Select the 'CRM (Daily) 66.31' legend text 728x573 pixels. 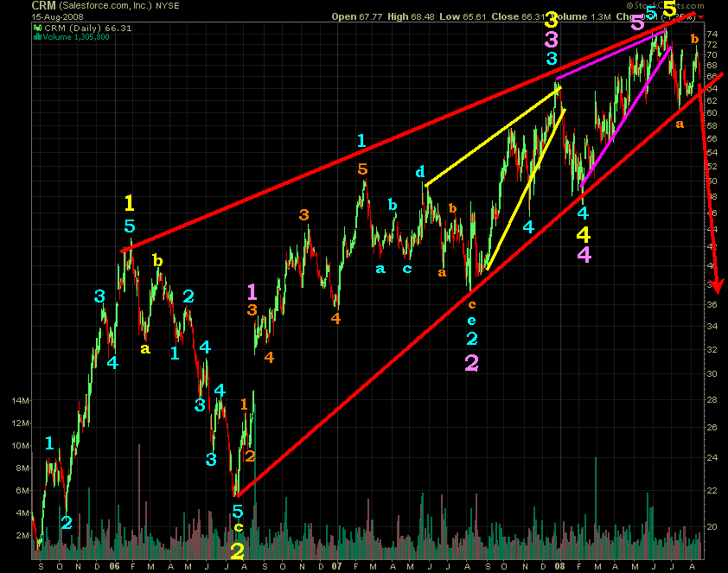[x=88, y=29]
